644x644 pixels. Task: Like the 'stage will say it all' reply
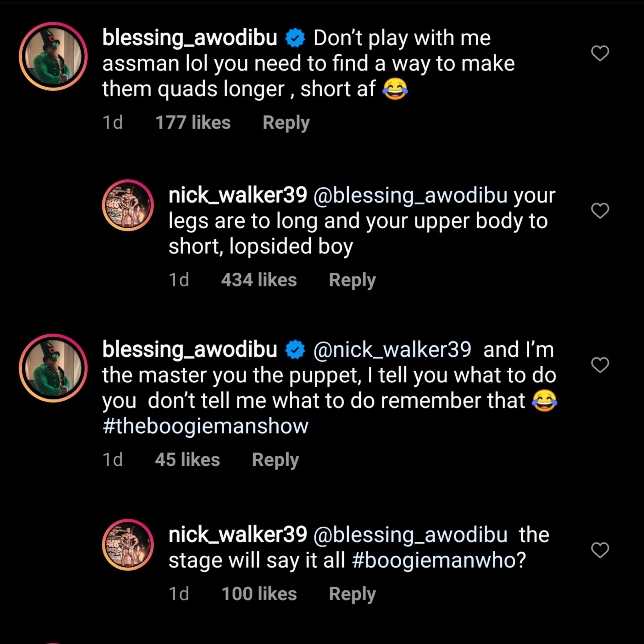(x=600, y=550)
